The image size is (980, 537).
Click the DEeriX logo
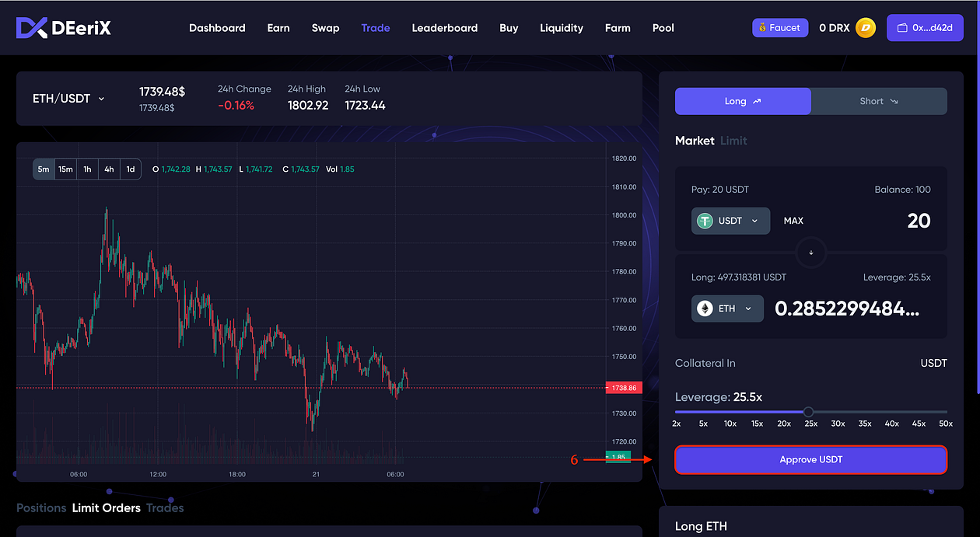point(64,28)
